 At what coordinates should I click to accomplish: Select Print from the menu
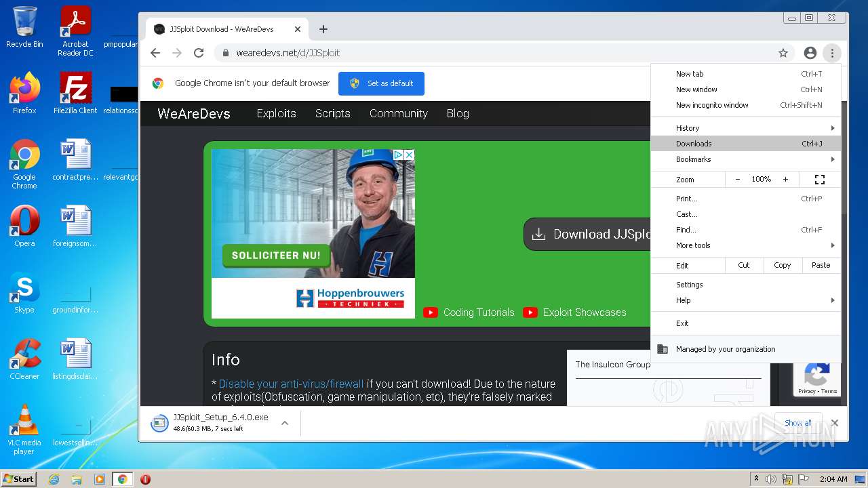(x=746, y=199)
